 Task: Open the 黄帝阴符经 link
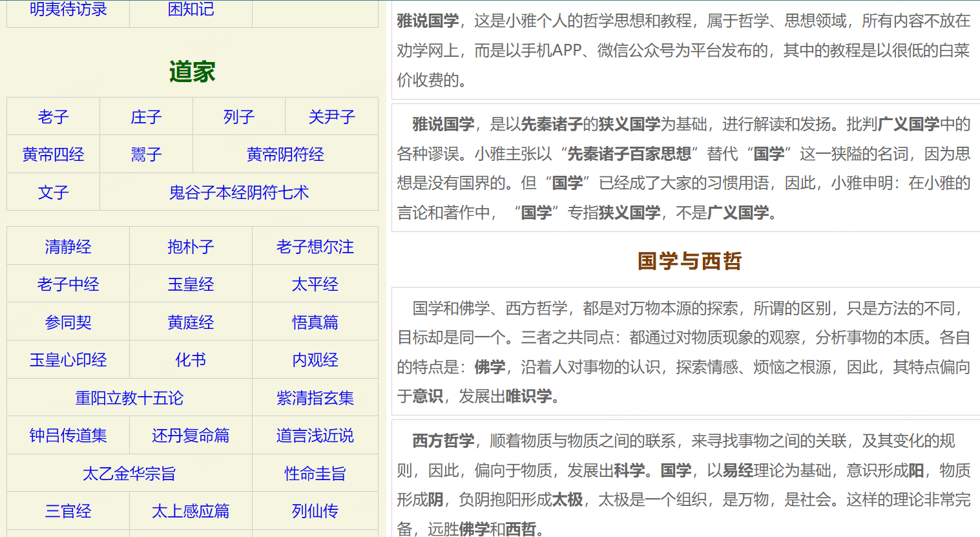(285, 154)
